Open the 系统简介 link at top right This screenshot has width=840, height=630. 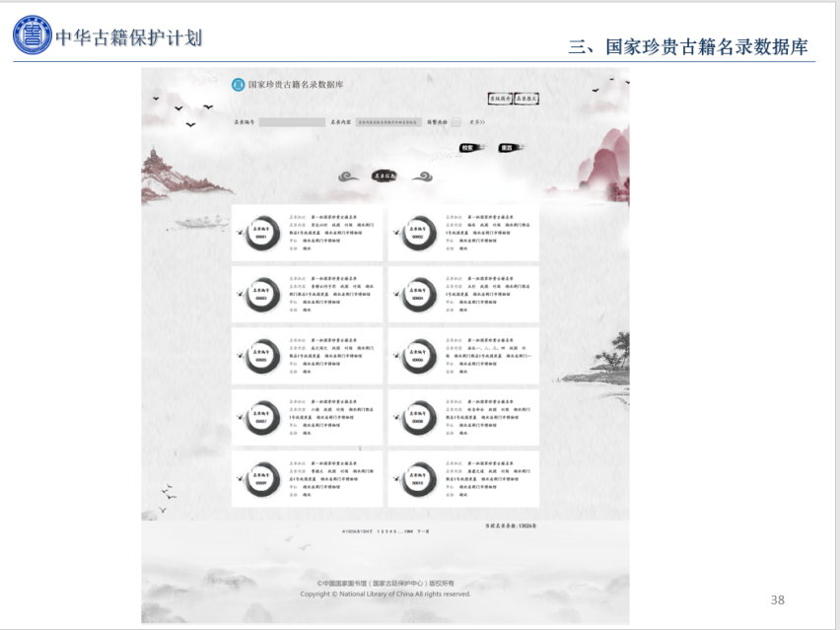[501, 99]
